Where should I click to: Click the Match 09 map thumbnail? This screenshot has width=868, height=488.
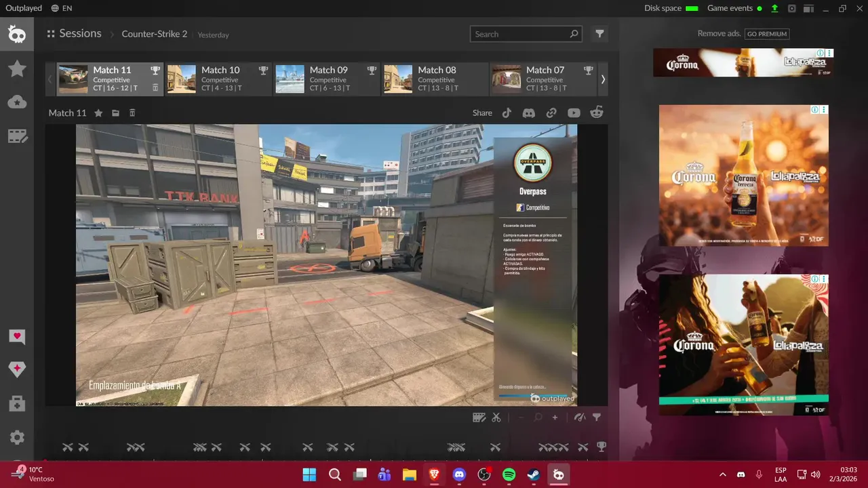(290, 79)
